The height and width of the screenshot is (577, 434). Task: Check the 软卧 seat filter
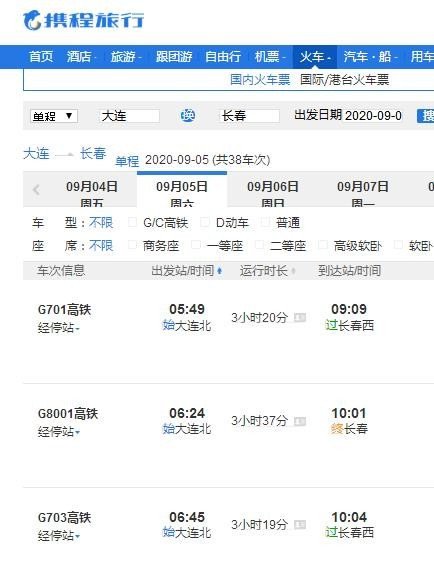pyautogui.click(x=398, y=245)
